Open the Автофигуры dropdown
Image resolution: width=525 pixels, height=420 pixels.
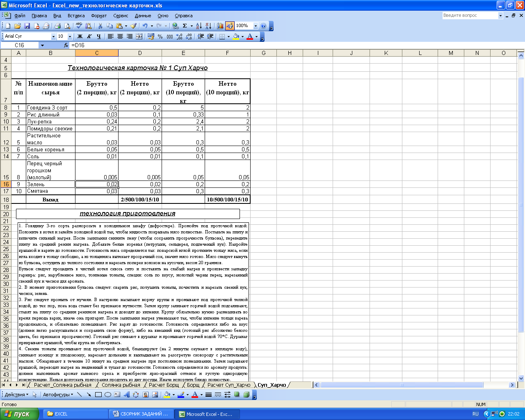pyautogui.click(x=58, y=395)
